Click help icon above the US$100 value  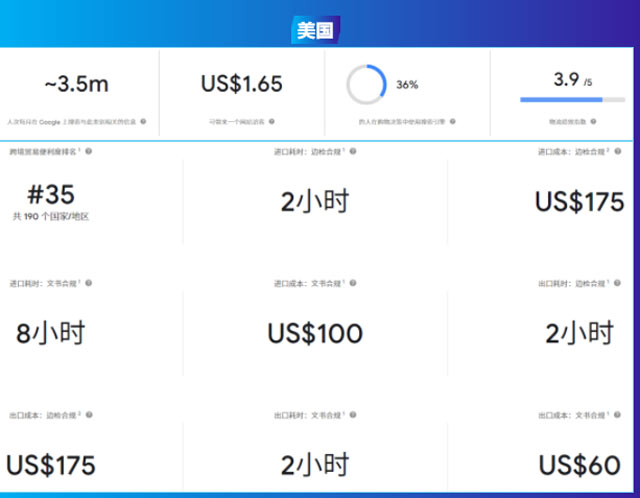tap(353, 283)
